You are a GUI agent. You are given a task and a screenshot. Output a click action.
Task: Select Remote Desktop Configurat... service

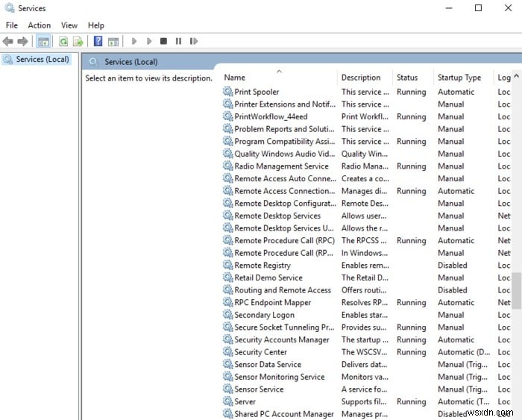tap(285, 203)
